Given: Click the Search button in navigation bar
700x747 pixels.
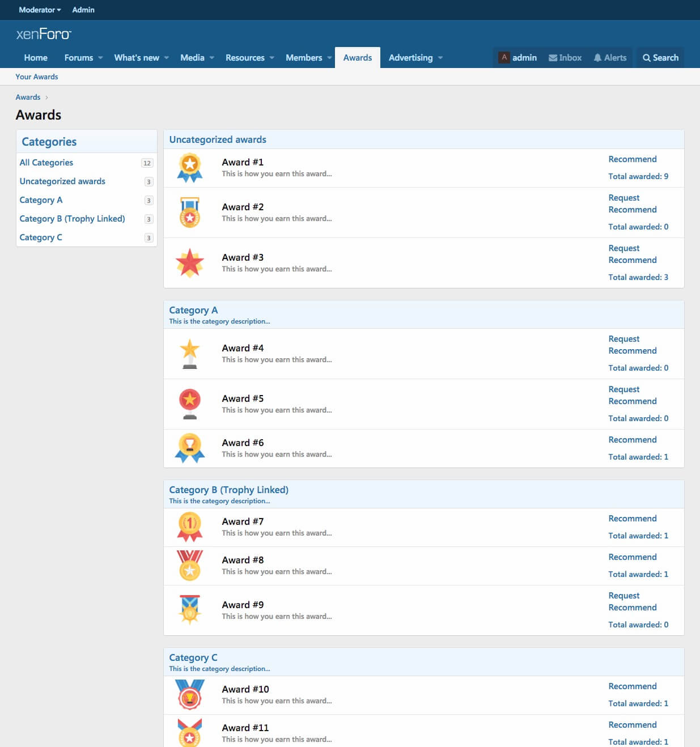Looking at the screenshot, I should [x=660, y=58].
